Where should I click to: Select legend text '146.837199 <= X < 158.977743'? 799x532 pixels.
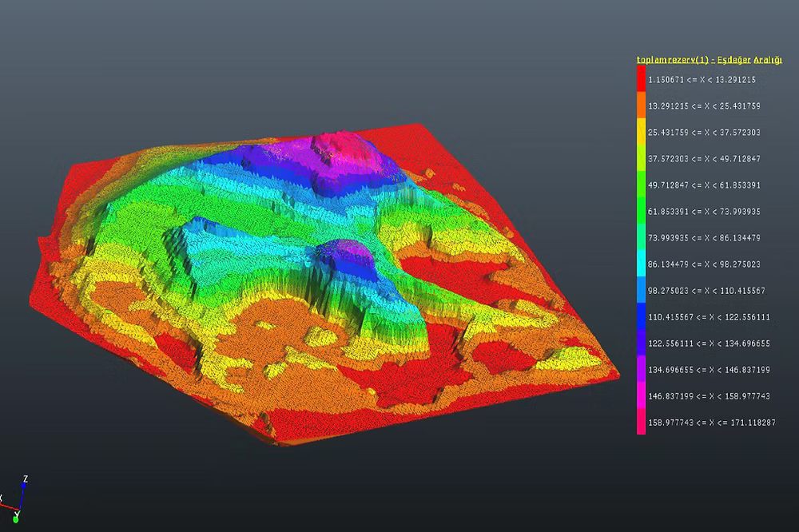pyautogui.click(x=709, y=396)
